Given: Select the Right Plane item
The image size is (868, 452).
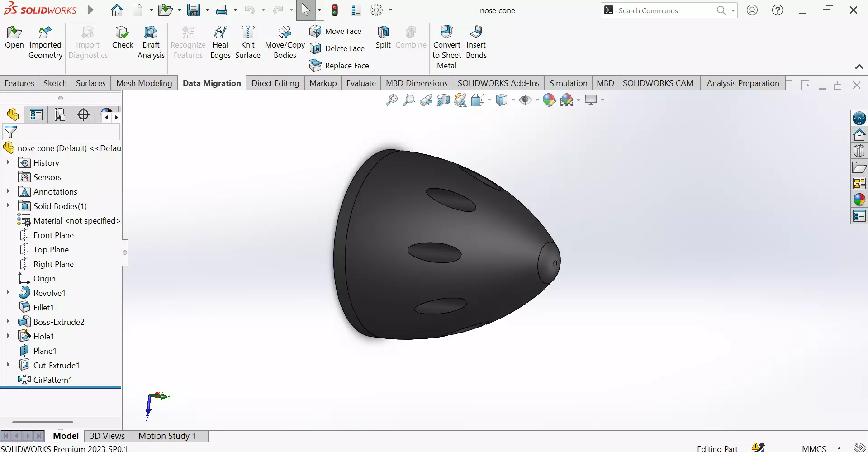Looking at the screenshot, I should click(x=53, y=264).
